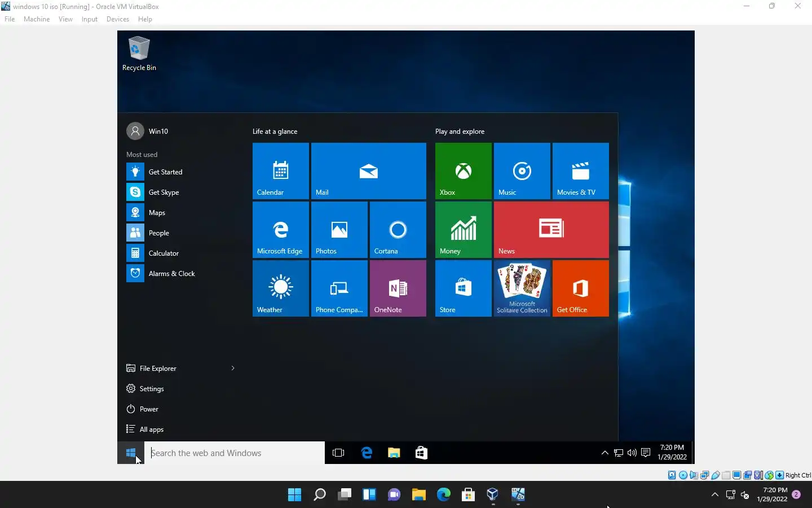The image size is (812, 508).
Task: Open the VirtualBox View menu
Action: [x=65, y=19]
